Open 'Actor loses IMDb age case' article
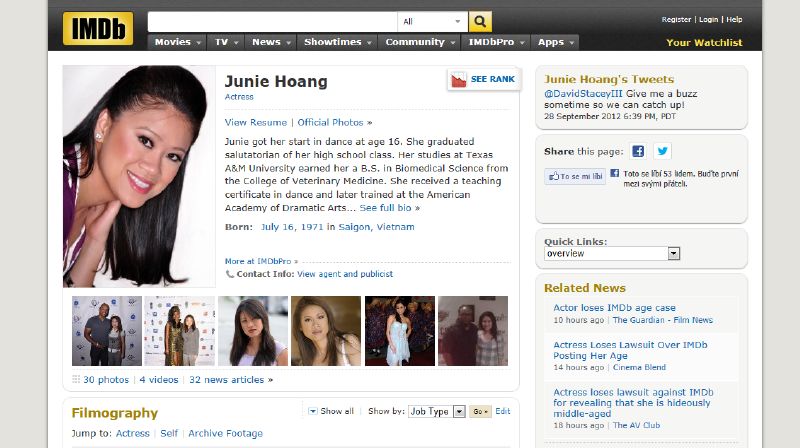The height and width of the screenshot is (448, 800). 614,308
